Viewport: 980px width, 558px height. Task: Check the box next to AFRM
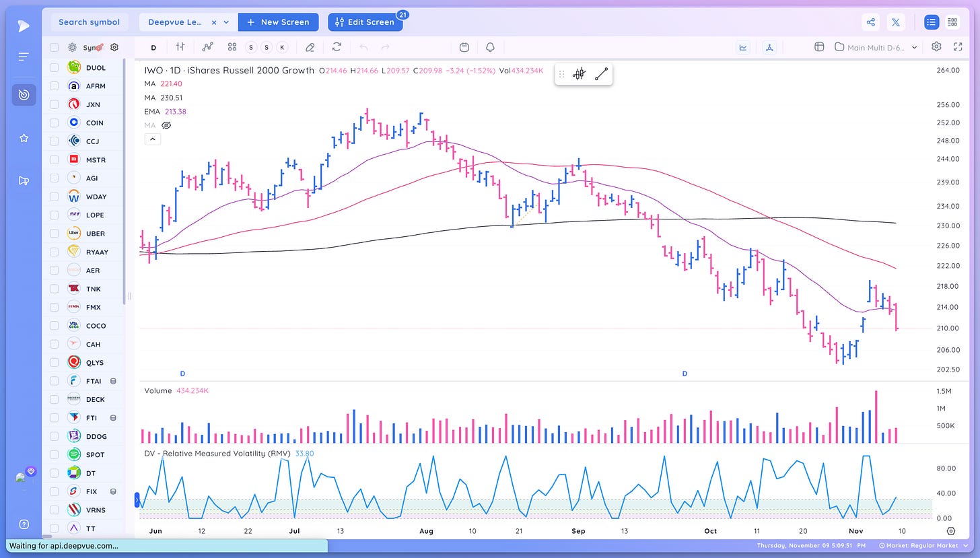click(54, 86)
